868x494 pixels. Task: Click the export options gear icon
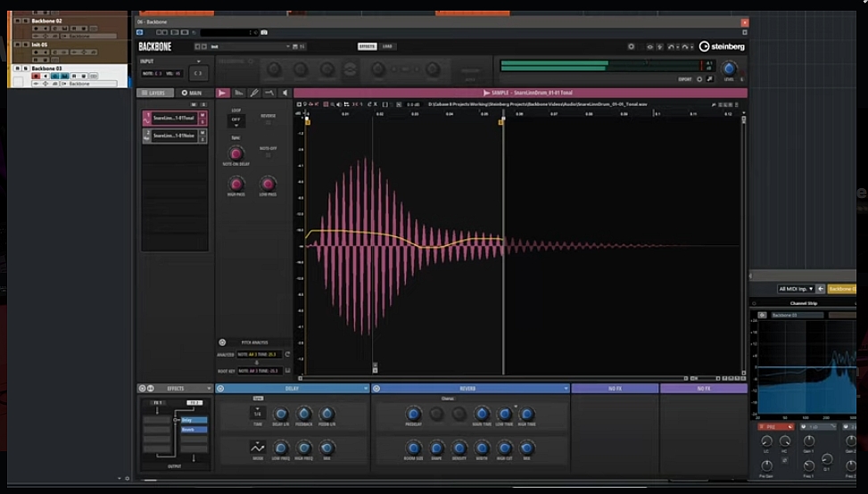point(699,79)
